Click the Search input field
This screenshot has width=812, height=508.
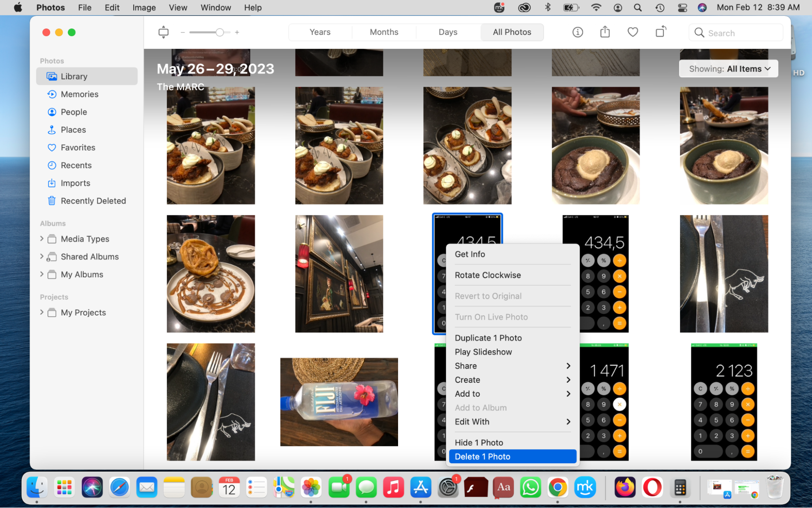(736, 33)
